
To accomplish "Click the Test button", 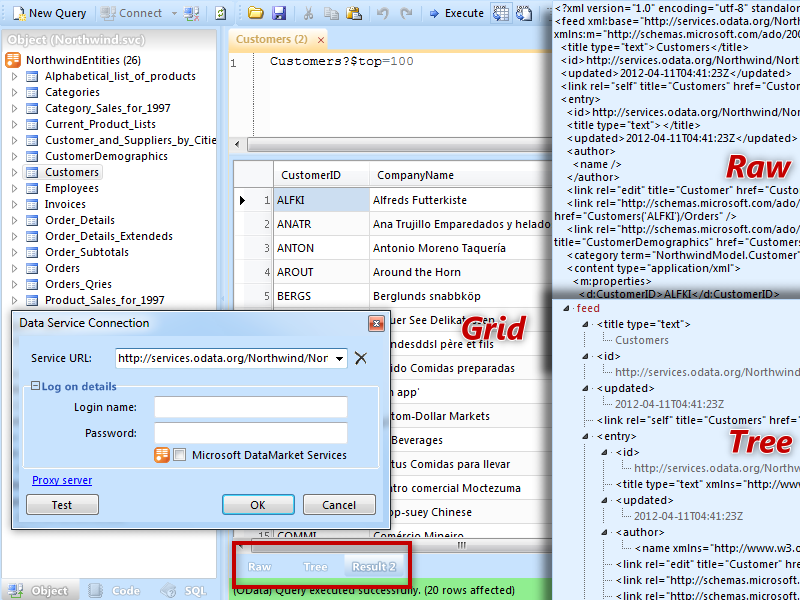I will tap(62, 505).
